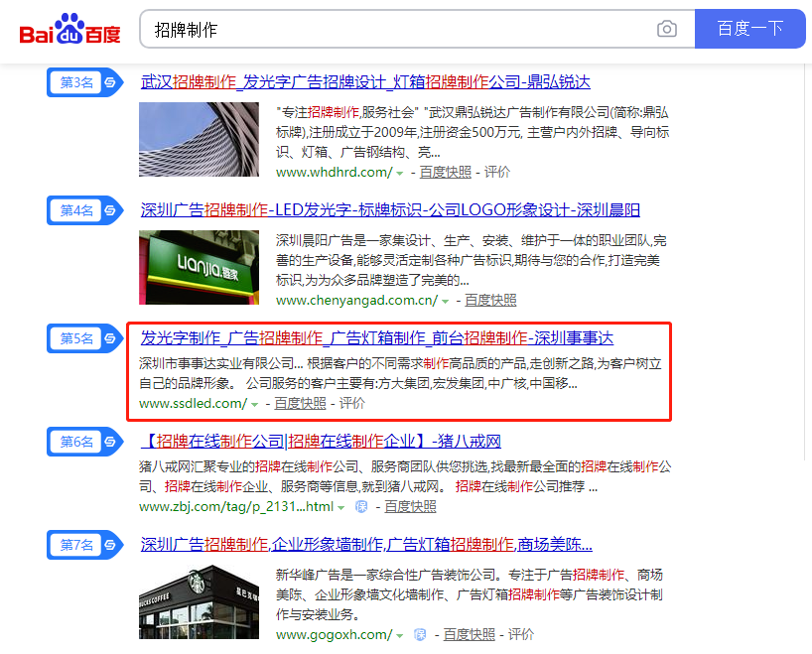
Task: Click the www.chenyangad.com.cn/ URL
Action: tap(356, 300)
